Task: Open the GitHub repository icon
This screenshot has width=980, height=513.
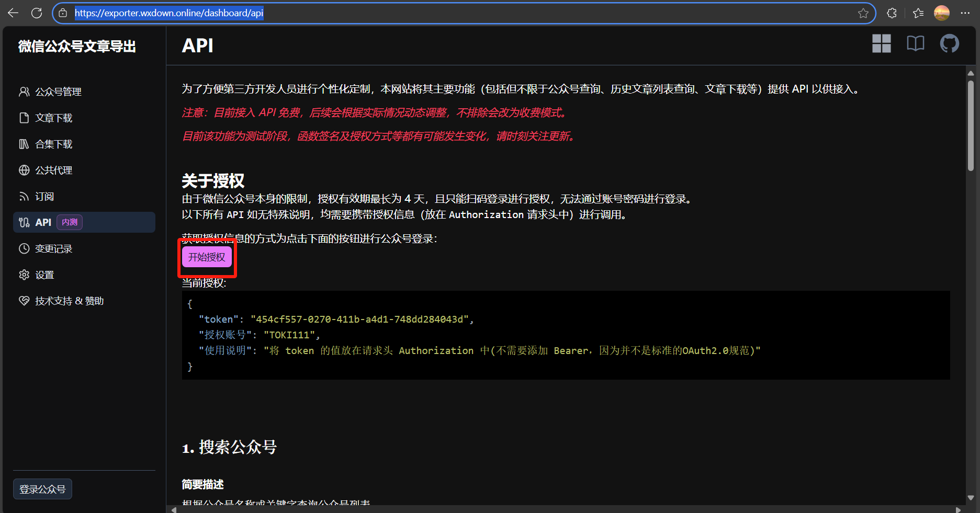Action: (x=950, y=43)
